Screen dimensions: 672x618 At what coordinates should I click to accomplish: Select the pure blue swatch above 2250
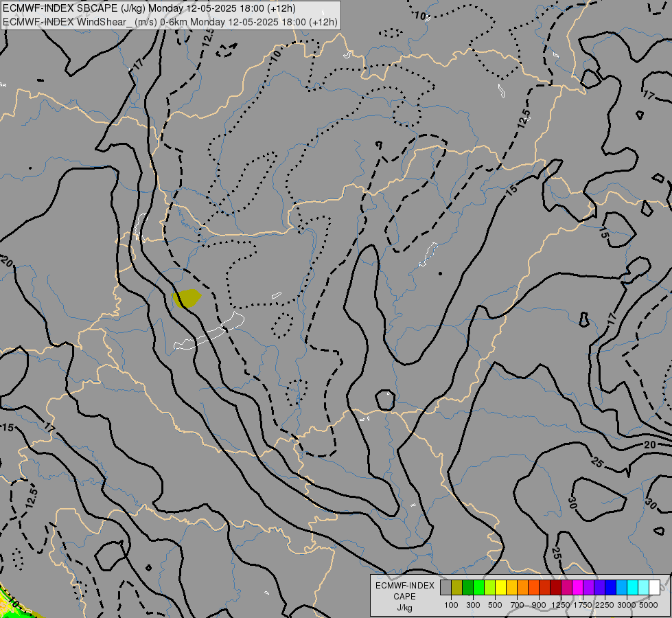[x=611, y=587]
